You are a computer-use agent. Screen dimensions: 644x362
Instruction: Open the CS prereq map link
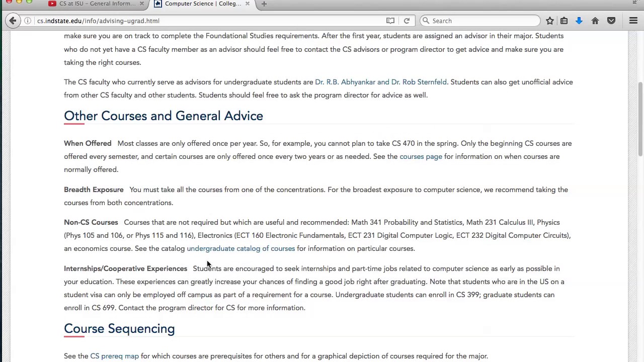point(114,356)
